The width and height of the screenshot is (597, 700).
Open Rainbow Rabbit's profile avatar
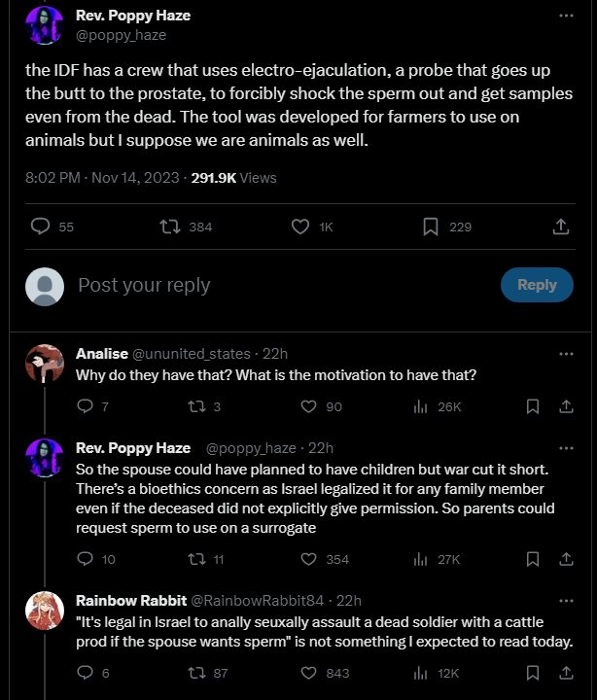[44, 610]
